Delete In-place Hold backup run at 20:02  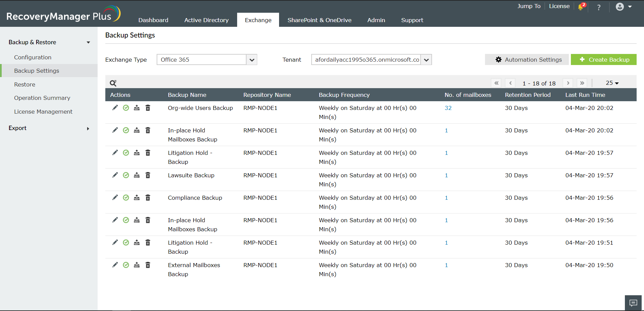coord(148,130)
